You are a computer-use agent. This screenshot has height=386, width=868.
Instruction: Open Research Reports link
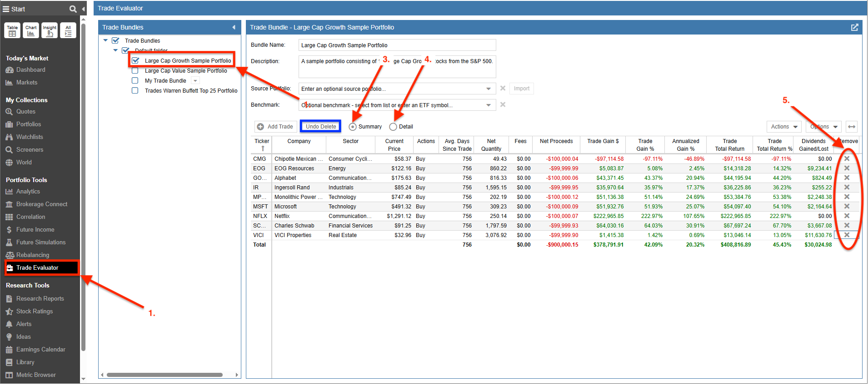click(x=40, y=298)
